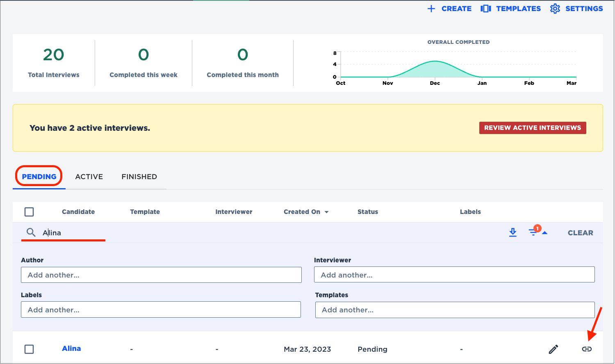Click CLEAR to reset search filters
Viewport: 615px width, 364px height.
pyautogui.click(x=580, y=233)
